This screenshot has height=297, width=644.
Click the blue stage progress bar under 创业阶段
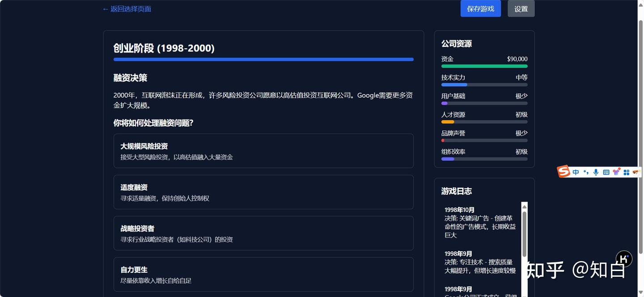click(263, 59)
